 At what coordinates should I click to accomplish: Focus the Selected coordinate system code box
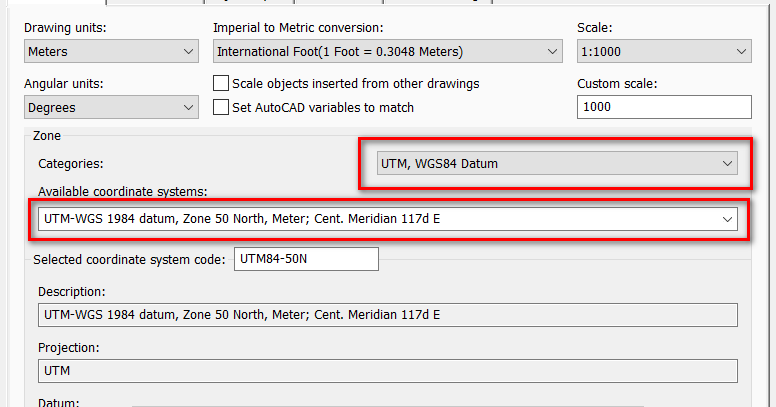[x=306, y=259]
